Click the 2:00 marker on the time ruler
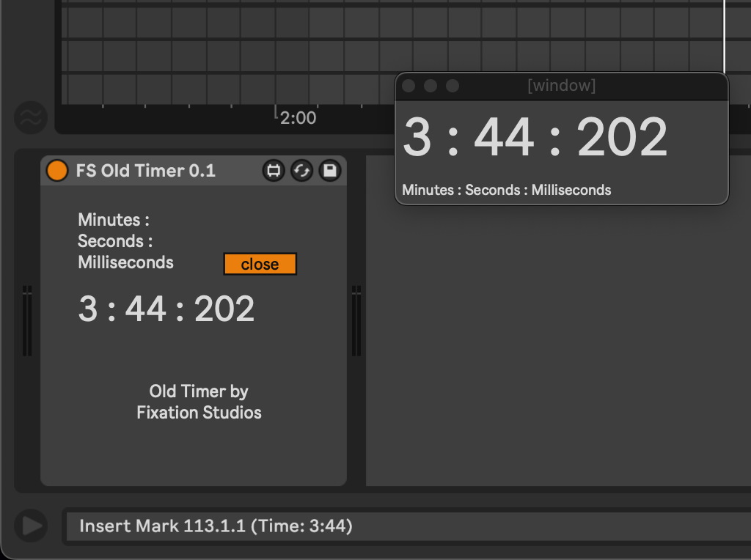 point(297,117)
